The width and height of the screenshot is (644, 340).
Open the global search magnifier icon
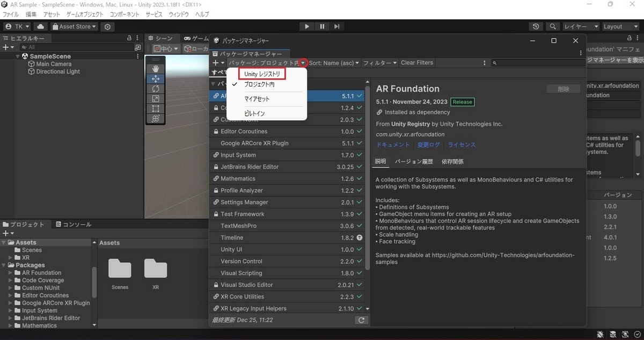(x=552, y=26)
